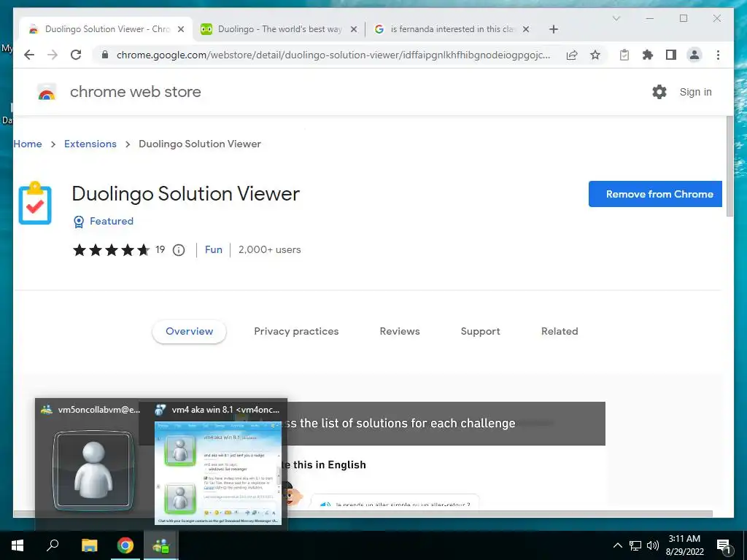
Task: Open a new browser tab
Action: click(x=553, y=29)
